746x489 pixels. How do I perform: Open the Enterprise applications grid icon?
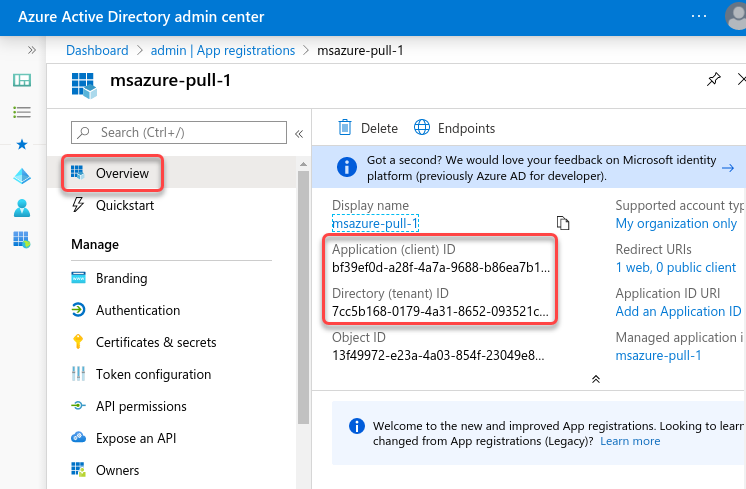click(21, 239)
